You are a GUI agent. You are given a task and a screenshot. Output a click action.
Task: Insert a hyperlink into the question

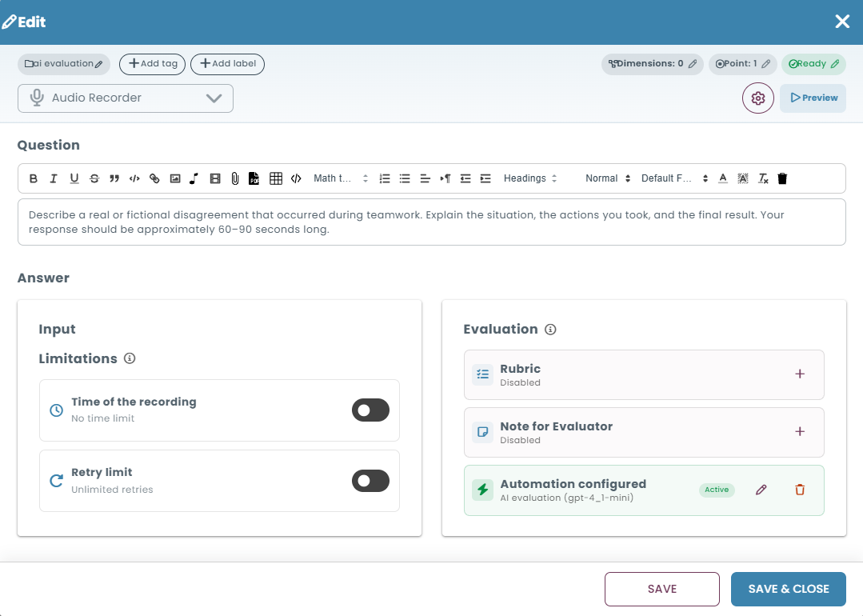154,178
